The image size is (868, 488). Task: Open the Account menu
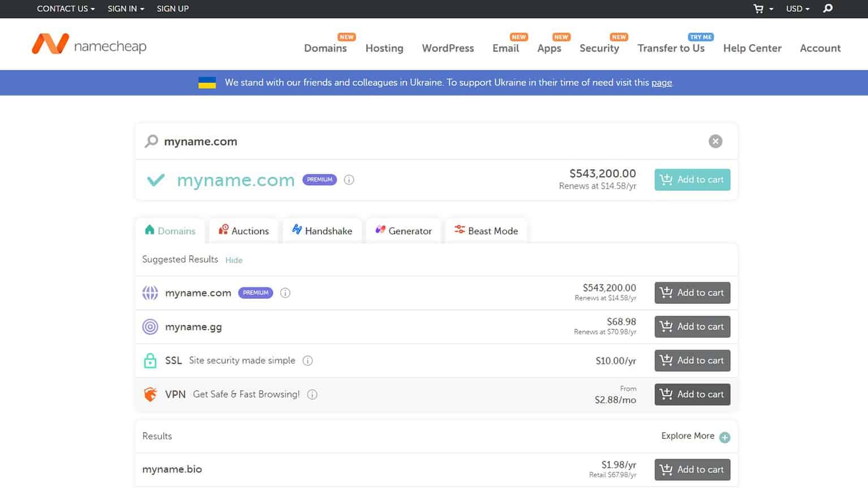[821, 48]
